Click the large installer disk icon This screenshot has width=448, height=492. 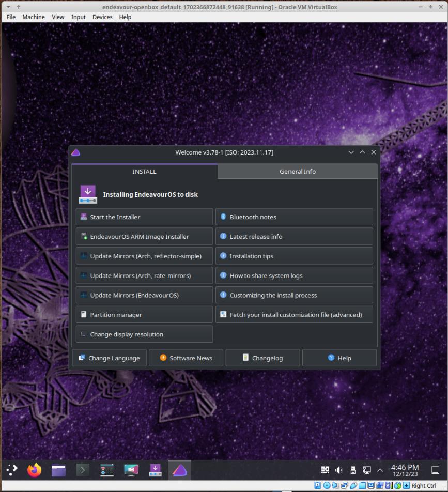tap(88, 194)
